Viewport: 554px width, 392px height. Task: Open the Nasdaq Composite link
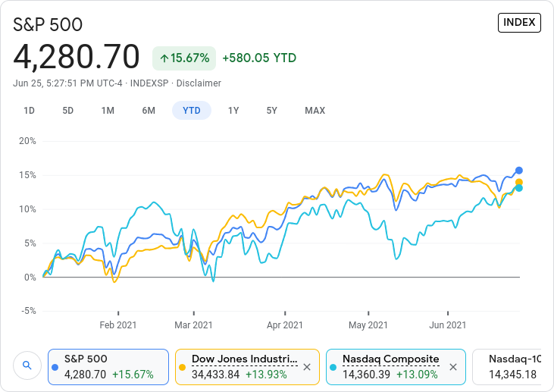coord(391,359)
